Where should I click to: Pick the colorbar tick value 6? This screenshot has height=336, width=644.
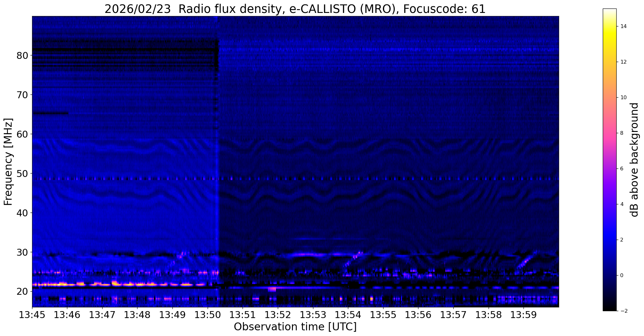point(621,169)
